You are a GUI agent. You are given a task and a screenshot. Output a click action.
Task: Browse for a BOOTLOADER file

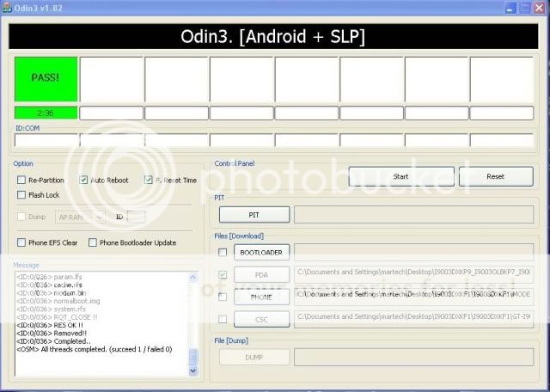tap(261, 253)
